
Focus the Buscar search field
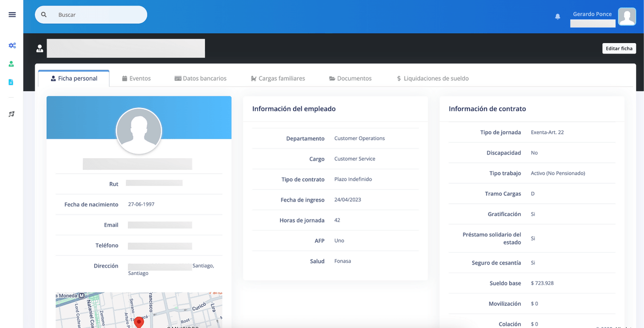click(99, 15)
